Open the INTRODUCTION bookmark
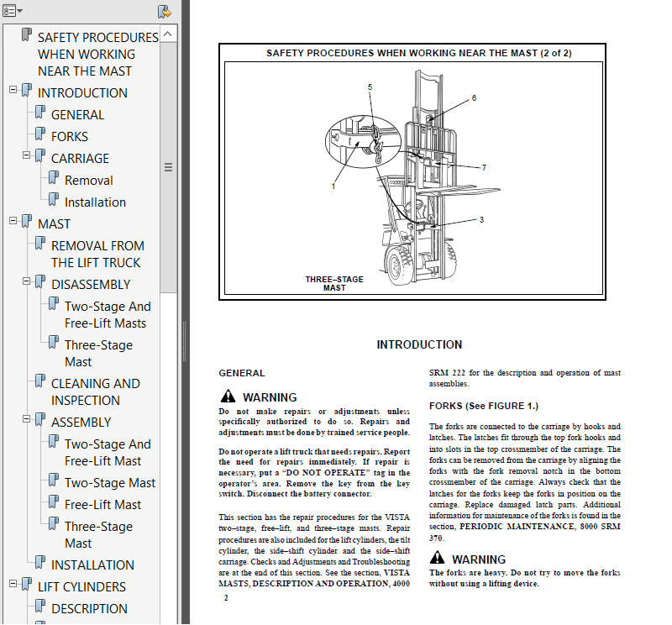 tap(82, 93)
